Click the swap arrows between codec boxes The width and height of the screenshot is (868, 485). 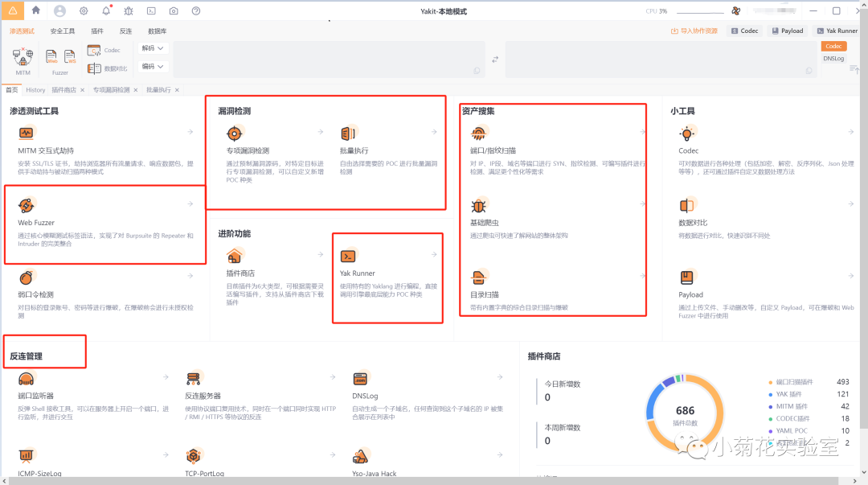point(495,60)
